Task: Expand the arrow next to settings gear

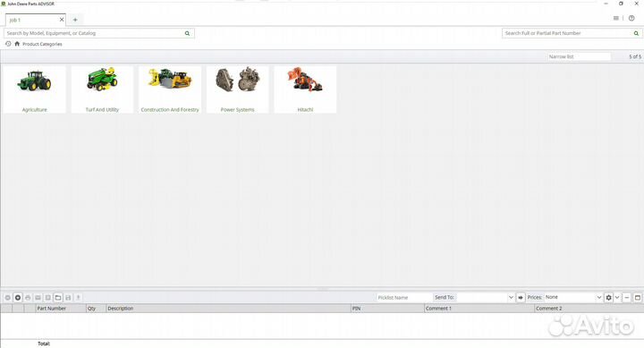Action: 617,298
